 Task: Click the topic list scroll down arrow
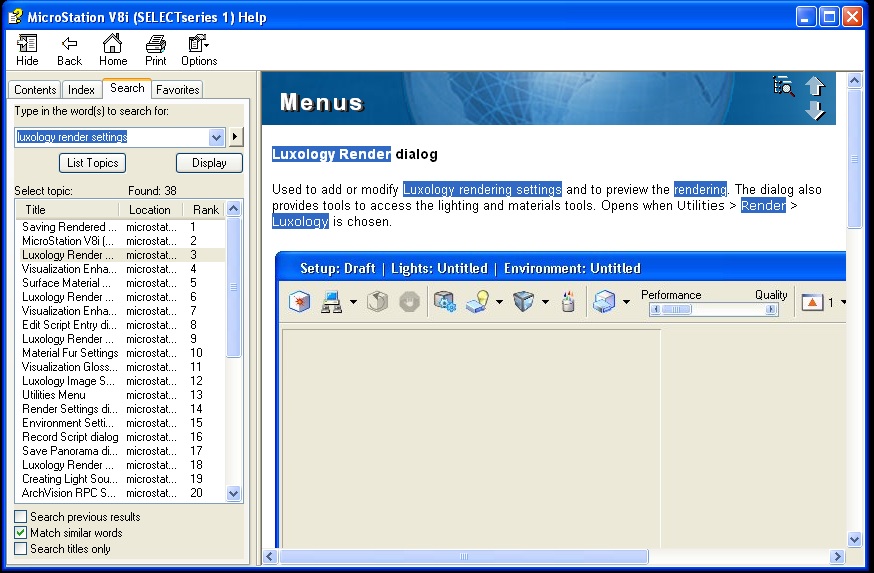(234, 493)
